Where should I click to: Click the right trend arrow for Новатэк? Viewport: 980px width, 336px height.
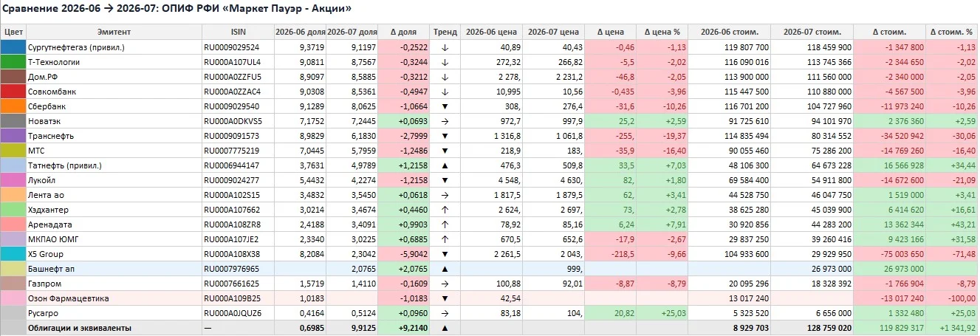pyautogui.click(x=445, y=120)
